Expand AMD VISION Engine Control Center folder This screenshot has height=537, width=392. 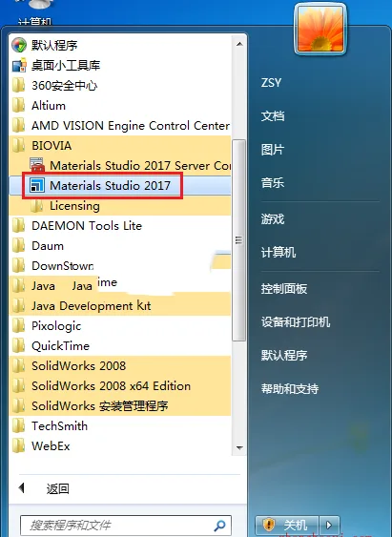pyautogui.click(x=120, y=126)
